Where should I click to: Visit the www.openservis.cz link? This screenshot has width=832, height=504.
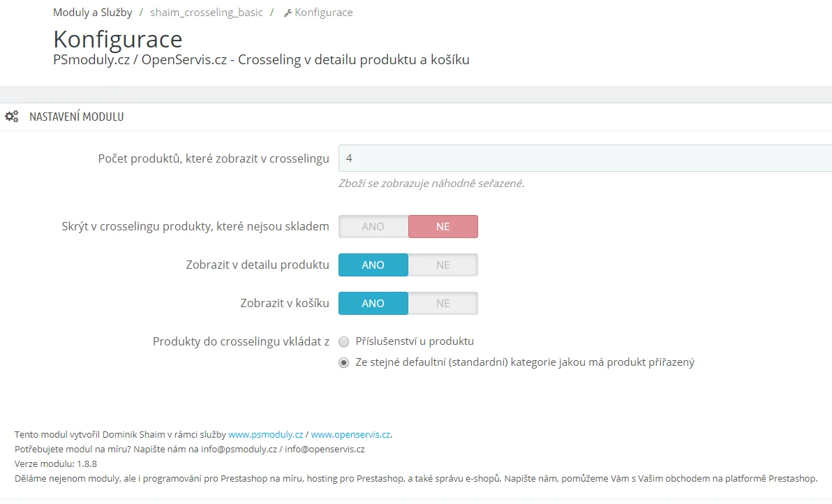tap(350, 434)
